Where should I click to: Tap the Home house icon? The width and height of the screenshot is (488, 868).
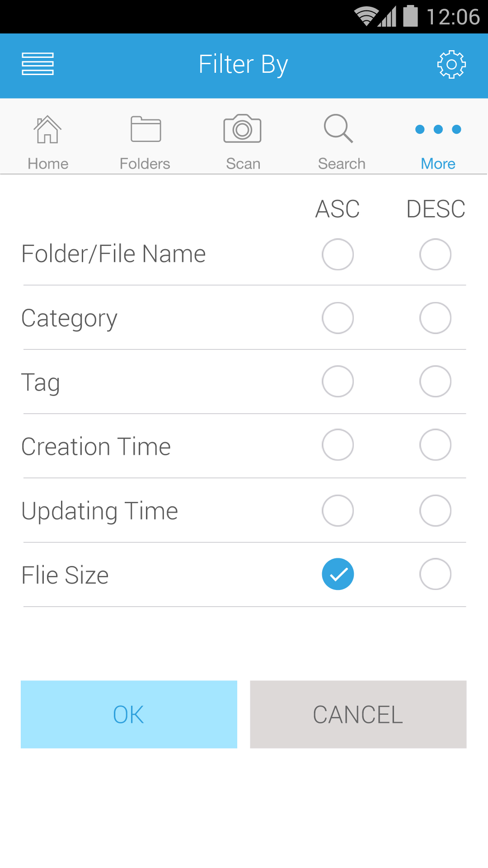pyautogui.click(x=47, y=129)
